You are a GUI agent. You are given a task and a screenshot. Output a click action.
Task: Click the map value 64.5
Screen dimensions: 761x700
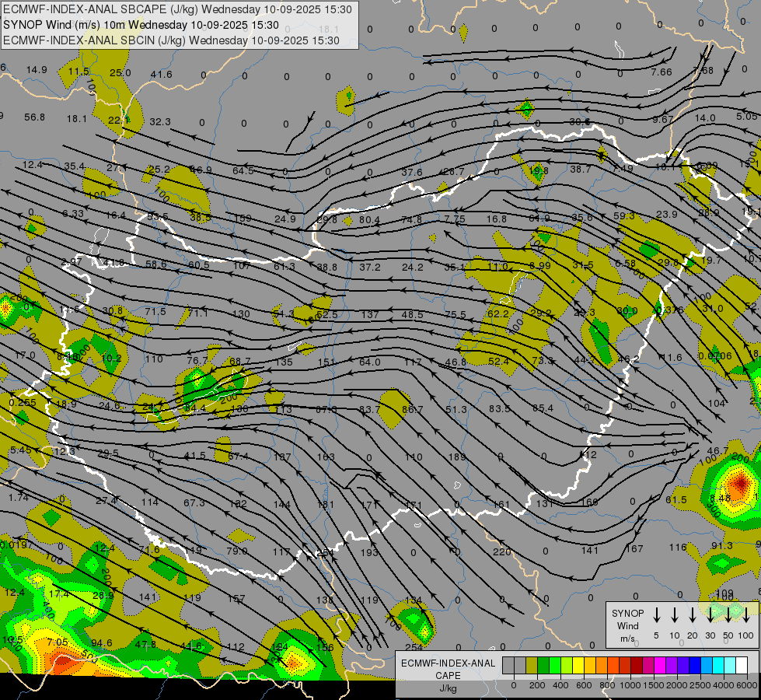point(243,170)
